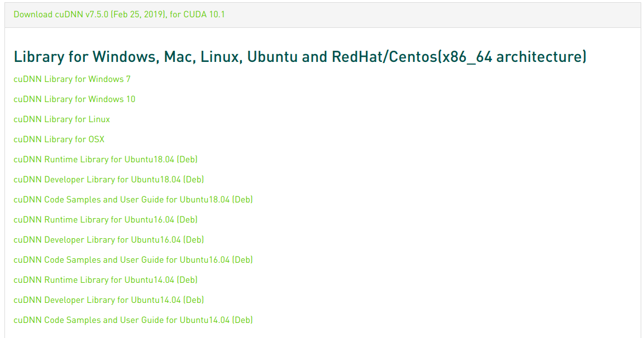The height and width of the screenshot is (338, 644).
Task: Download cuDNN Library for Windows 7
Action: click(x=72, y=79)
